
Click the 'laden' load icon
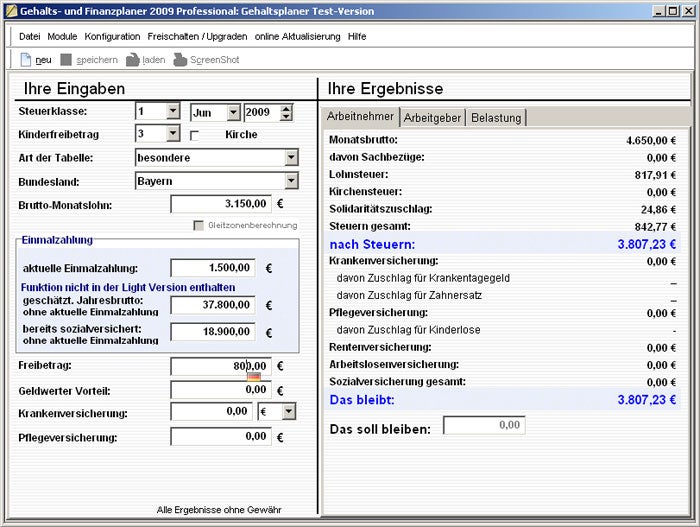pos(133,59)
